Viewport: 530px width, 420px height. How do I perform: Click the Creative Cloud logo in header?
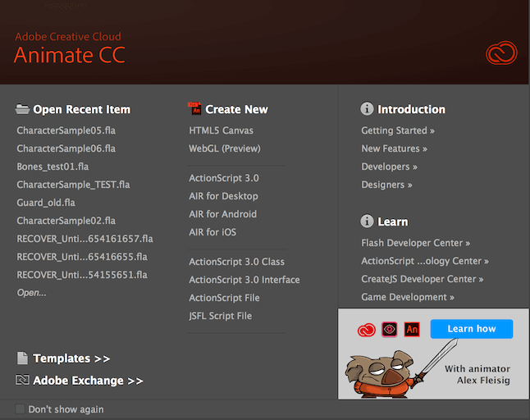[501, 53]
